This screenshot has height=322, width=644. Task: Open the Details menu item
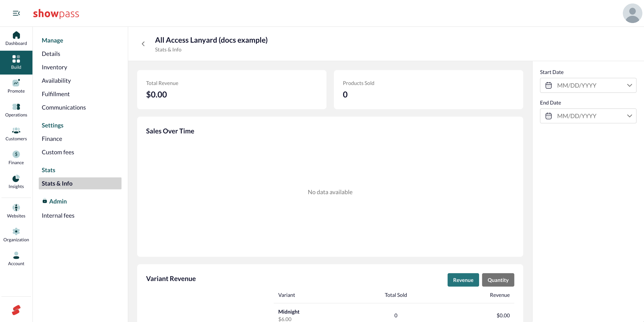(51, 54)
